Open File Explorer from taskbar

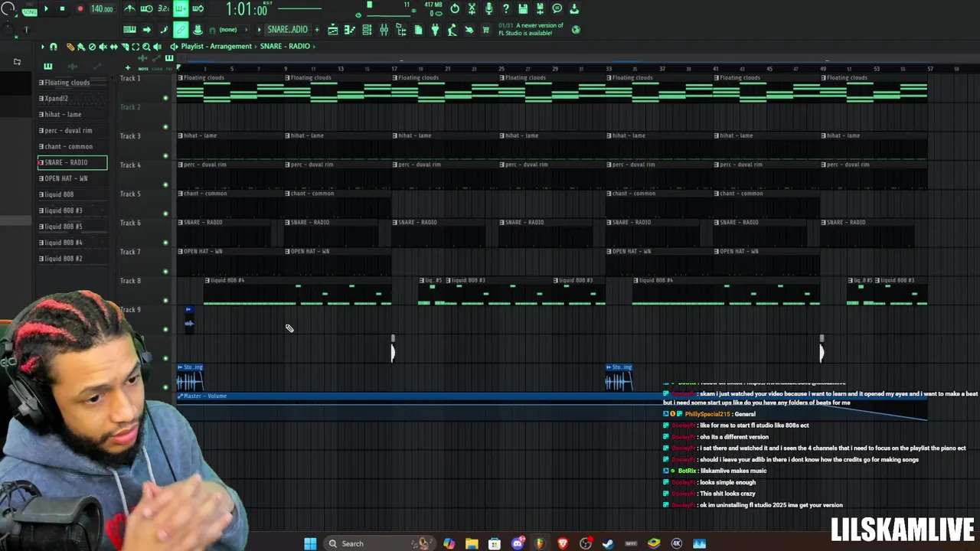click(472, 543)
